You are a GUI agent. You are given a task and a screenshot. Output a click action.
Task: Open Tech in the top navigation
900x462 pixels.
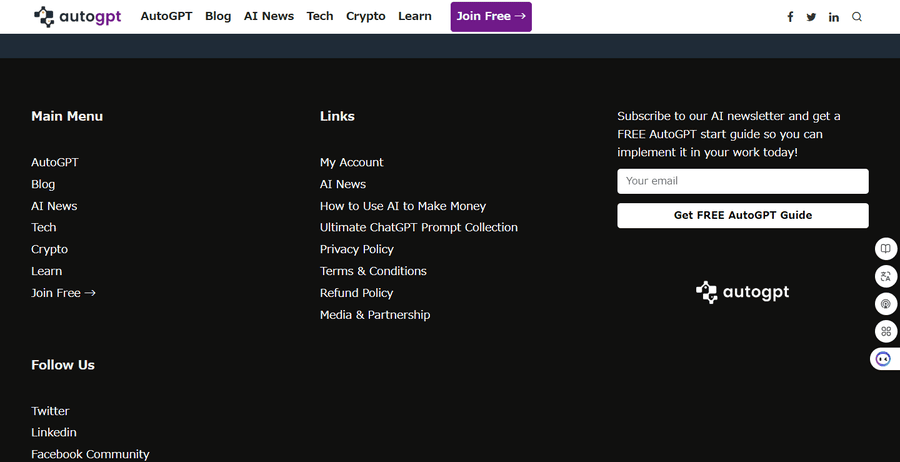point(320,17)
